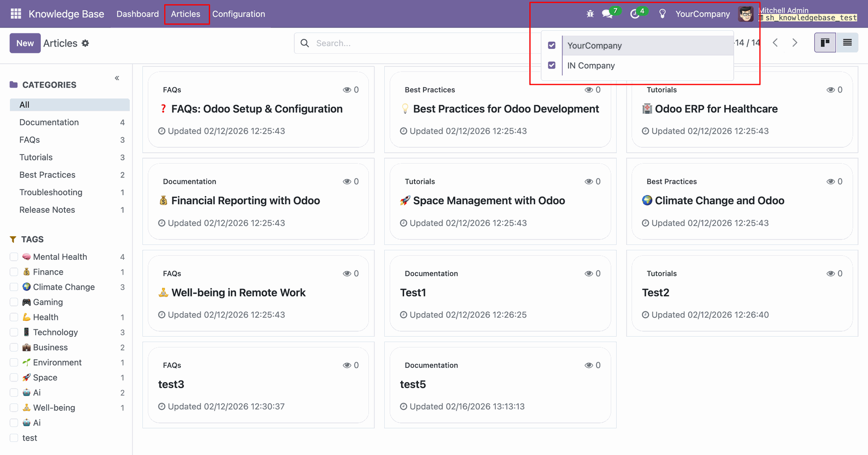Viewport: 868px width, 455px height.
Task: Select the Troubleshooting category
Action: [51, 192]
